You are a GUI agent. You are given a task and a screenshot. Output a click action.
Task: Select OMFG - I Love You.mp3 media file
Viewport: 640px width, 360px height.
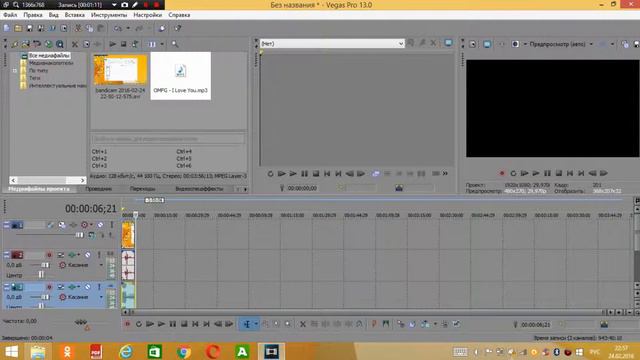pyautogui.click(x=180, y=76)
